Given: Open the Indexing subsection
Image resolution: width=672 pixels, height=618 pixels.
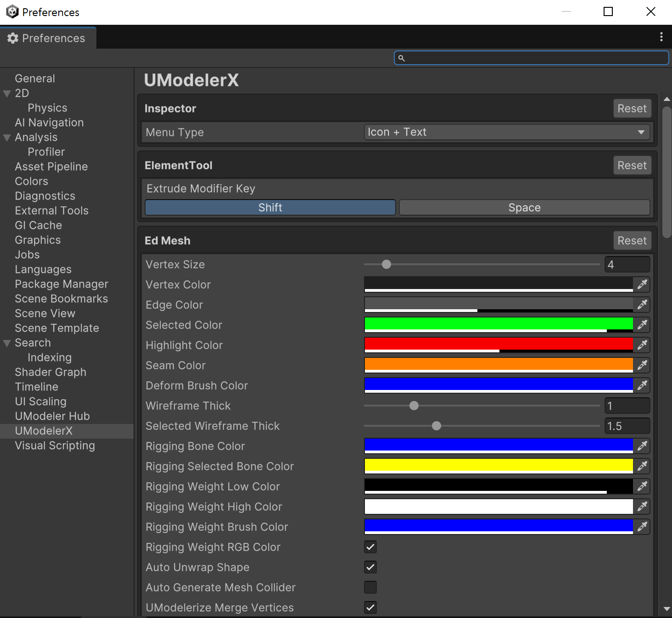Looking at the screenshot, I should 50,357.
